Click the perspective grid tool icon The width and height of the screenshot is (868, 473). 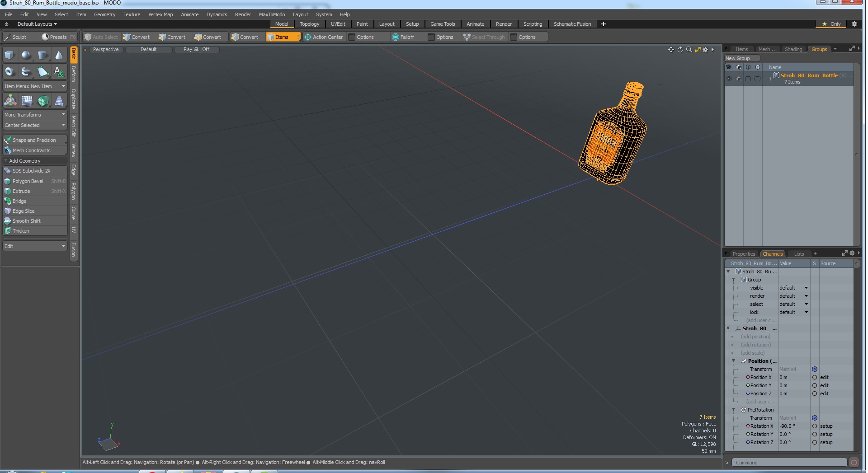[59, 101]
